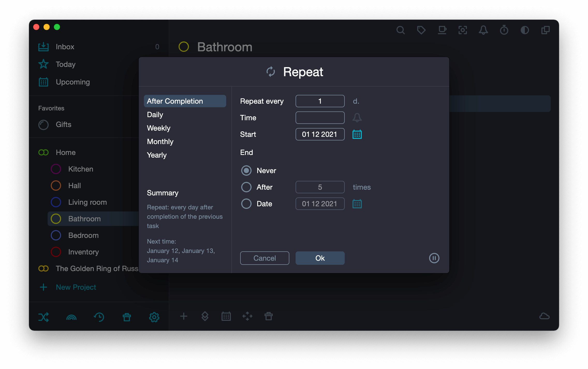Click the shuffle/random icon in bottom bar
This screenshot has width=588, height=369.
pos(43,316)
